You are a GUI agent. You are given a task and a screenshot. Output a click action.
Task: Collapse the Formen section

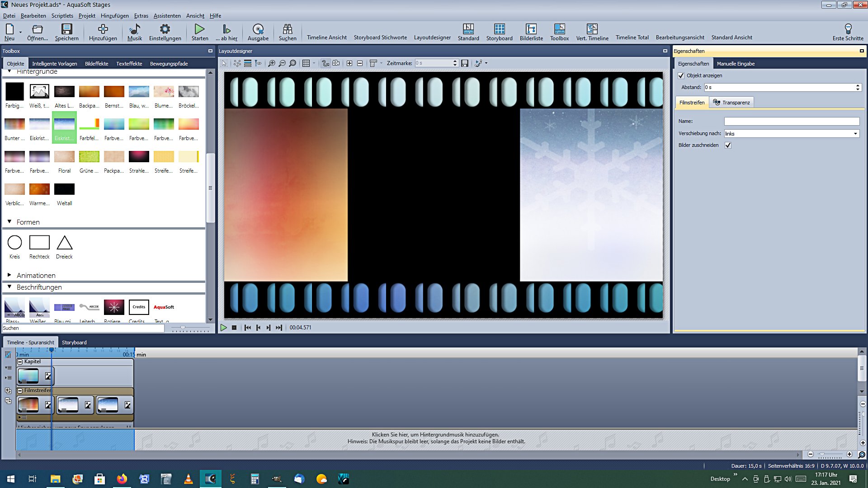[9, 222]
